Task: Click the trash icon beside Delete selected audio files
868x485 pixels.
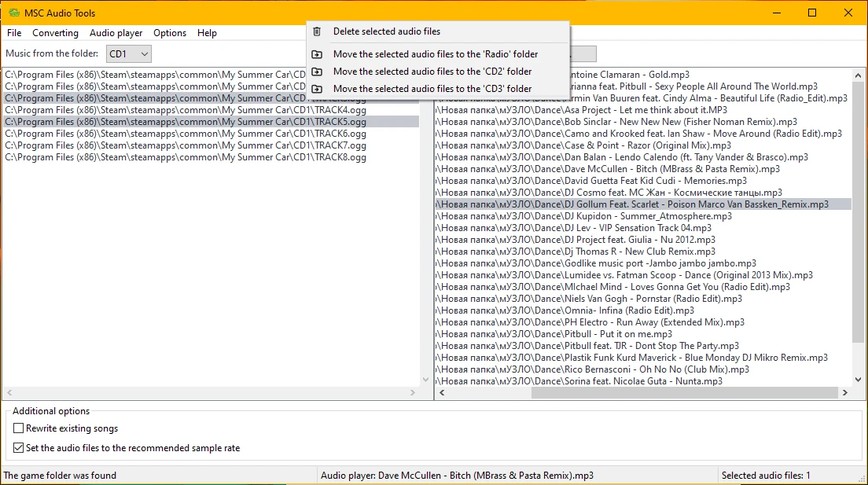Action: [317, 31]
